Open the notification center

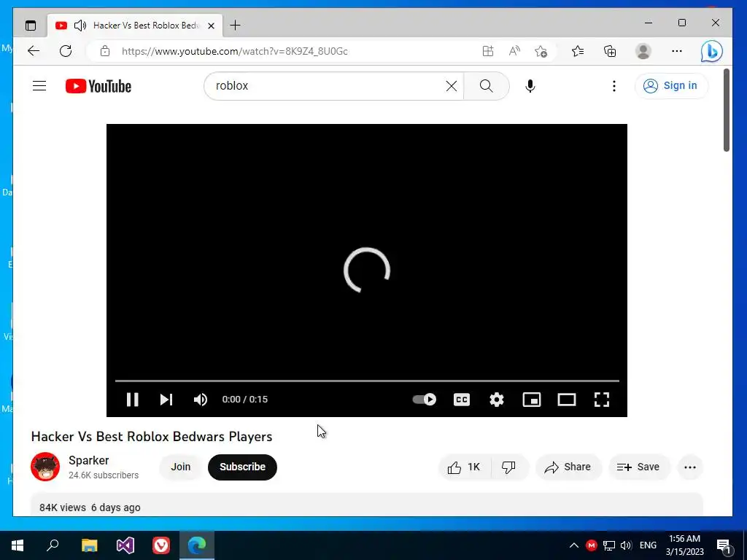click(x=724, y=545)
